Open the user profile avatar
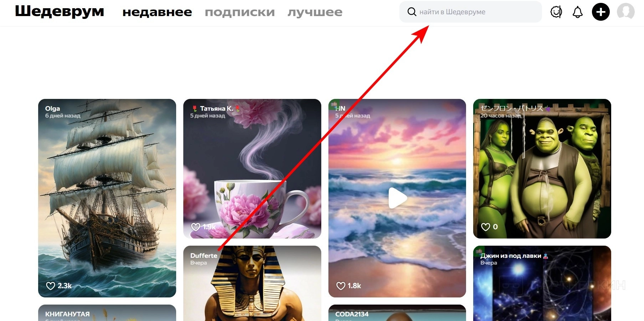Screen dimensions: 644x321 626,12
